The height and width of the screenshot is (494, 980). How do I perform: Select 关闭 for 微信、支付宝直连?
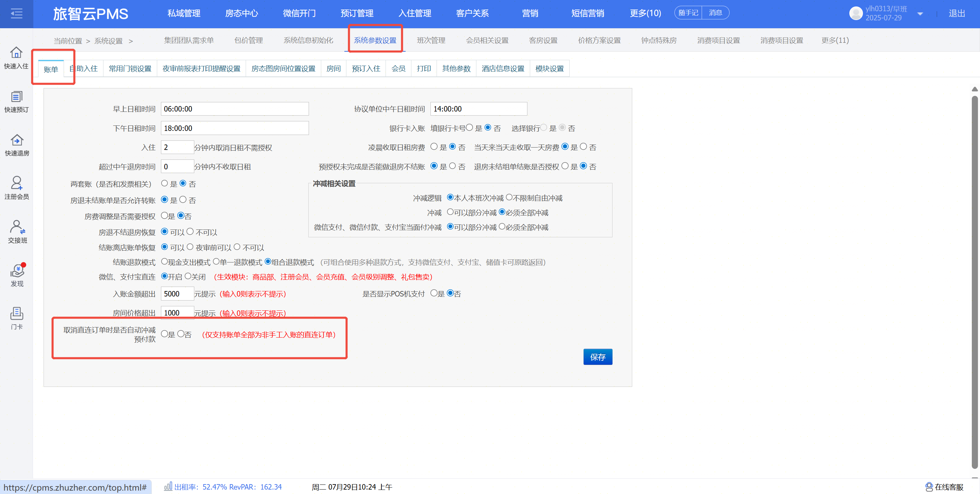(188, 276)
